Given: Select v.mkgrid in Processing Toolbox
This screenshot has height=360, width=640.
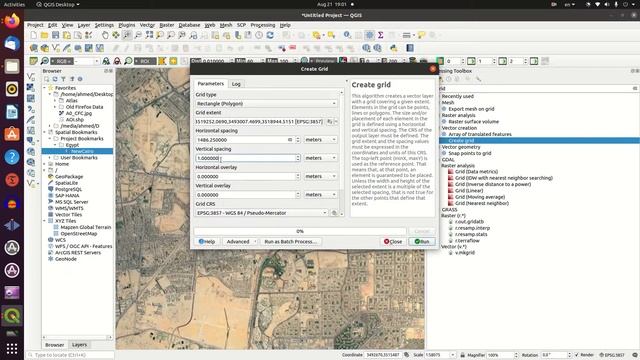Looking at the screenshot, I should (x=464, y=253).
